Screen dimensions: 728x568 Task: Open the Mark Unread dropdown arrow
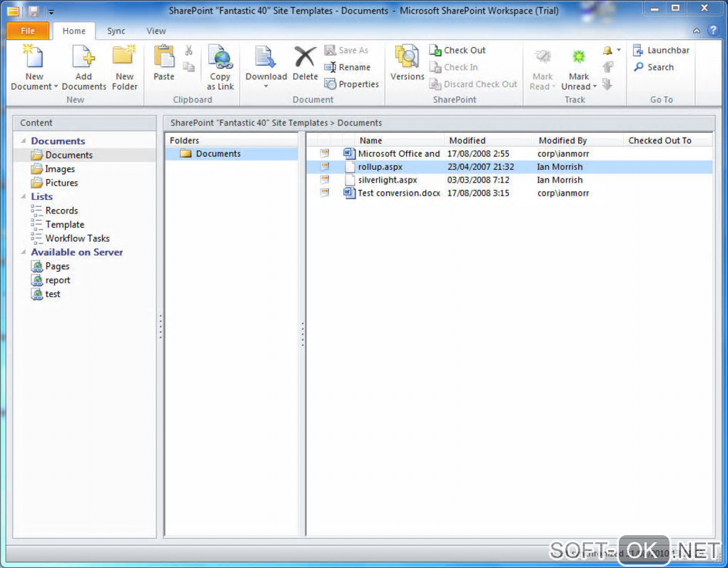pyautogui.click(x=595, y=86)
